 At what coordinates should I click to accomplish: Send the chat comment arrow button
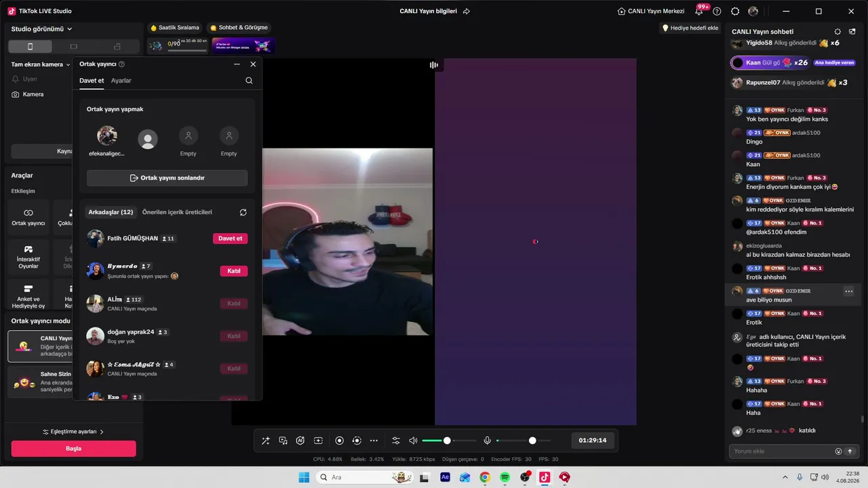pos(850,451)
